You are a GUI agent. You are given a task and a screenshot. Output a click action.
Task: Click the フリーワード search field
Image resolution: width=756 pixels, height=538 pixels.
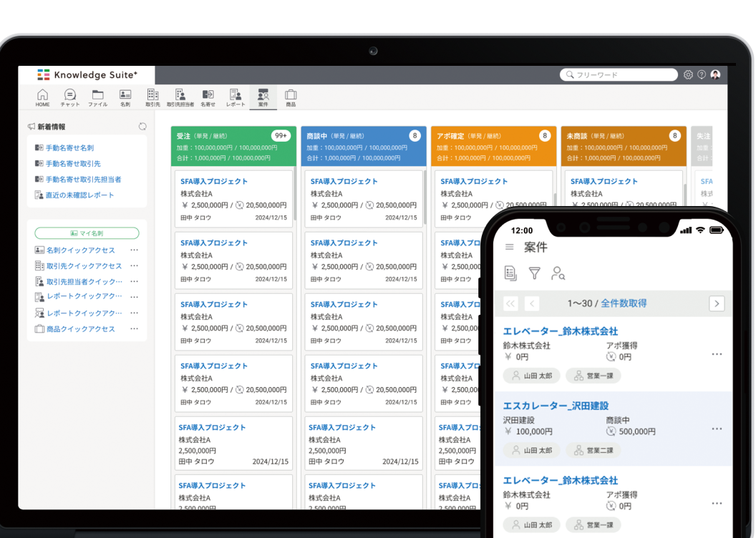click(x=619, y=74)
